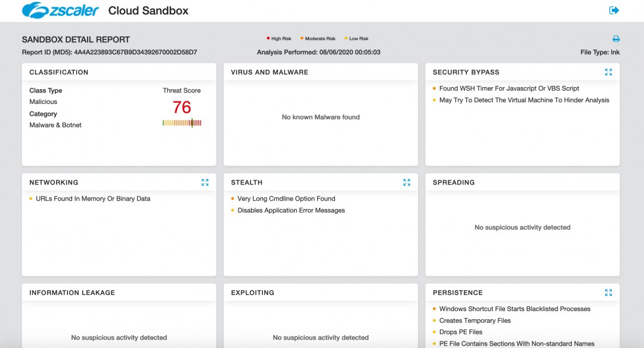Click 'Very Long Cmdline Option Found' entry

pyautogui.click(x=286, y=199)
